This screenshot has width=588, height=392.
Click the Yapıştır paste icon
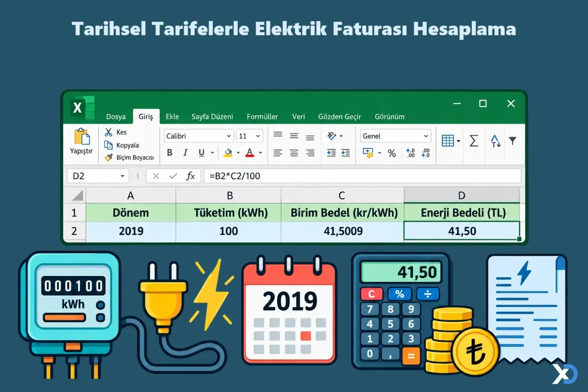[82, 137]
